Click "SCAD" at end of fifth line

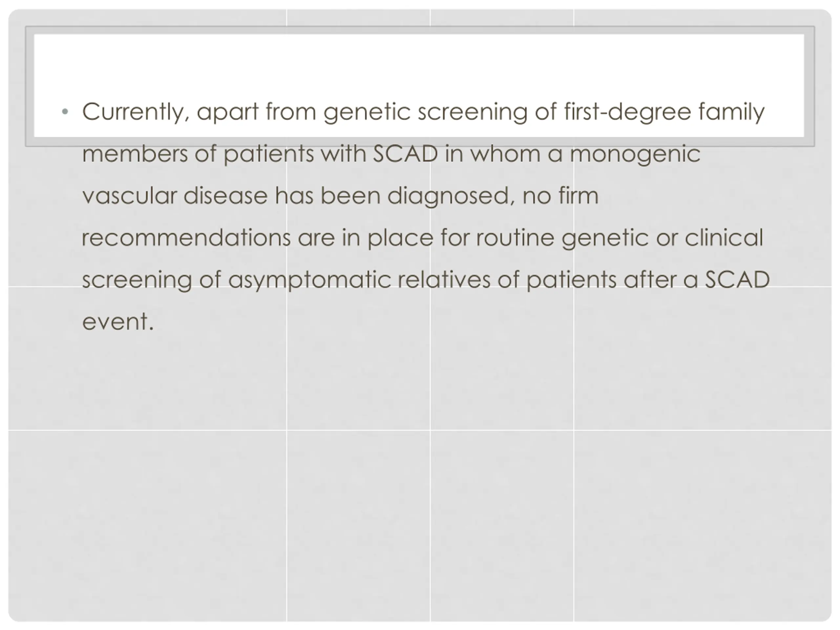tap(737, 280)
